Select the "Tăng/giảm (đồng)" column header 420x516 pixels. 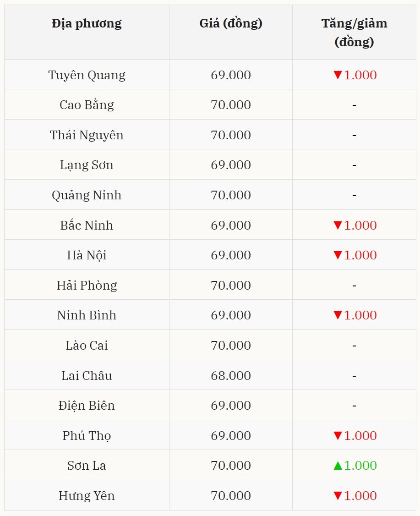pyautogui.click(x=354, y=33)
